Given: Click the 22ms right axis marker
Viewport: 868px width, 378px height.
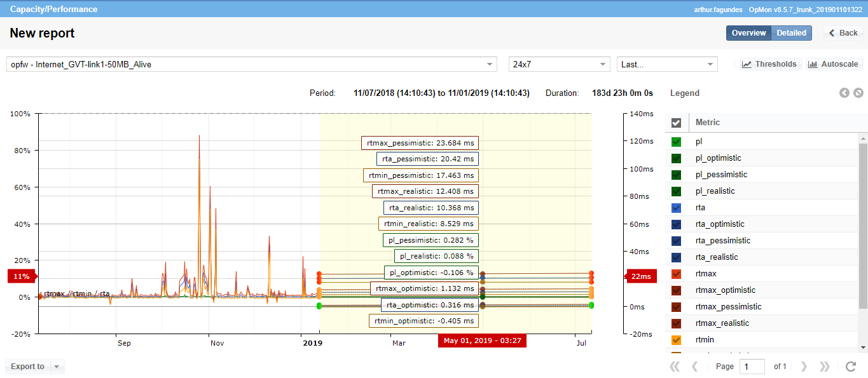Looking at the screenshot, I should (642, 276).
